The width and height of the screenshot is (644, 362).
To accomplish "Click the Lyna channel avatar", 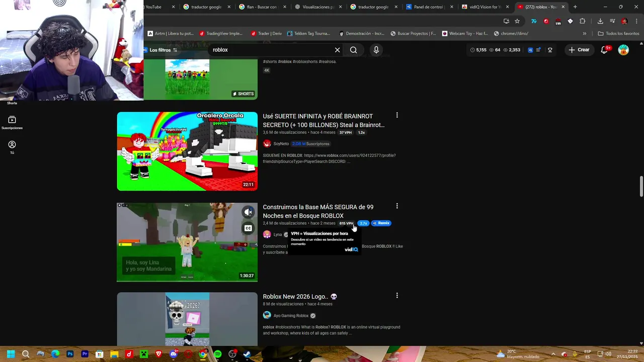I will click(x=267, y=234).
